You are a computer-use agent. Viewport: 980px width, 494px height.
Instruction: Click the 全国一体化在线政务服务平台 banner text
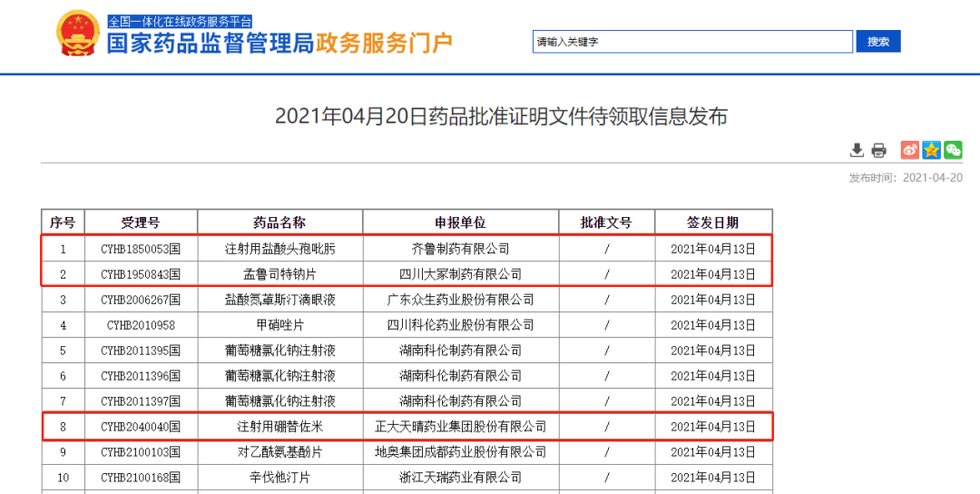pyautogui.click(x=180, y=21)
